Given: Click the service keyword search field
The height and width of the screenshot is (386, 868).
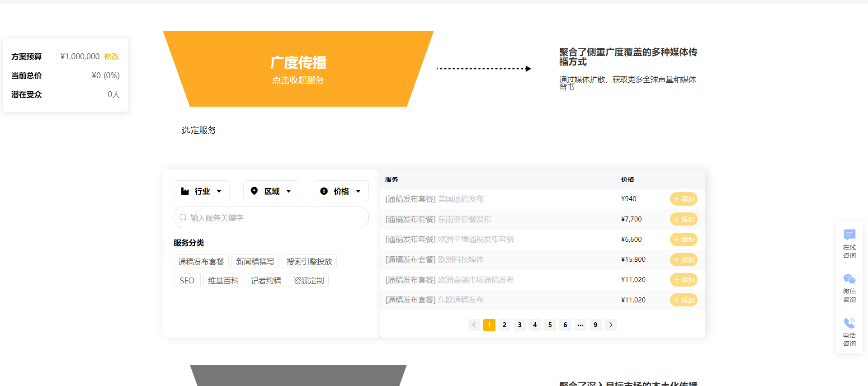Looking at the screenshot, I should tap(271, 217).
